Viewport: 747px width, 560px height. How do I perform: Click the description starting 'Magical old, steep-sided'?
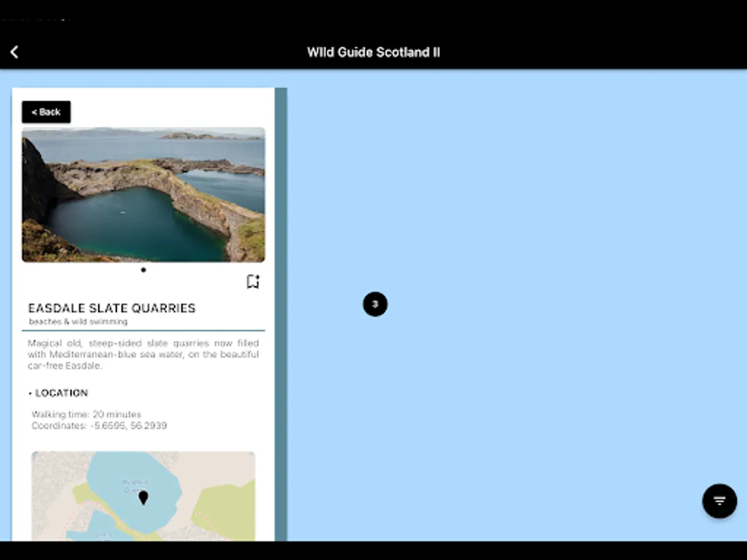(x=143, y=355)
